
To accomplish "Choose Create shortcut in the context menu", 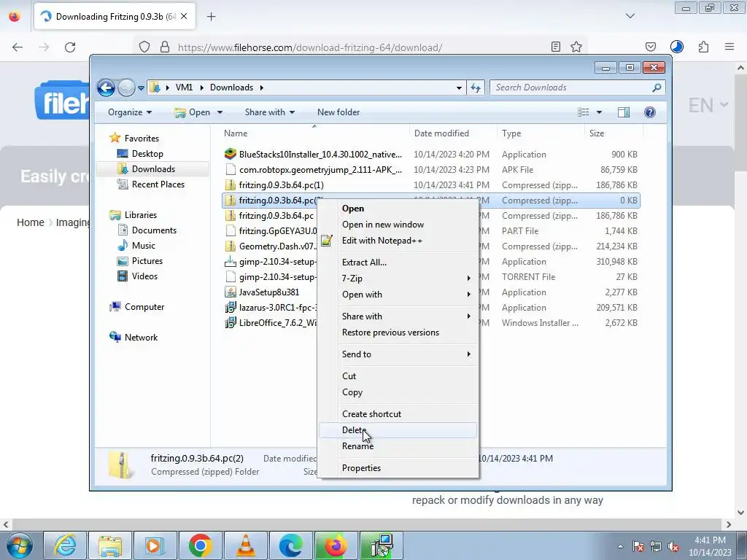I will click(x=398, y=414).
